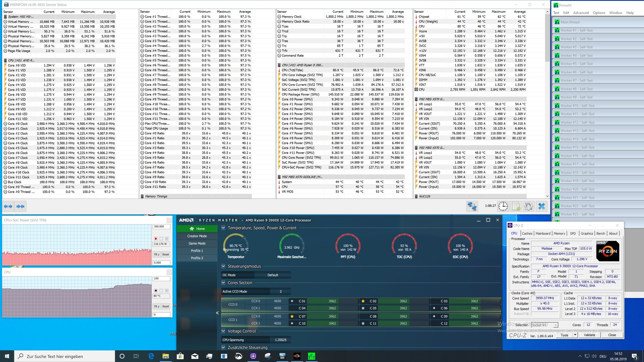
Task: Click the HWiNFO clock reset timer icon
Action: [503, 206]
